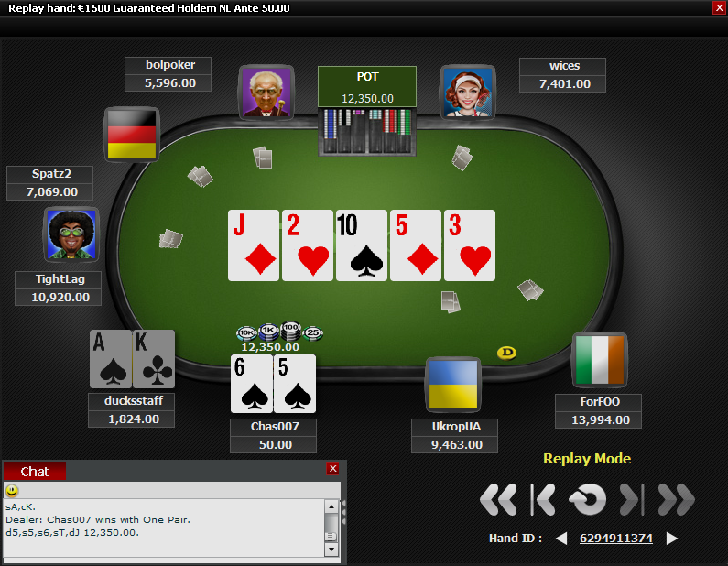The image size is (728, 566).
Task: Click Spatz2's German flag avatar
Action: point(132,135)
